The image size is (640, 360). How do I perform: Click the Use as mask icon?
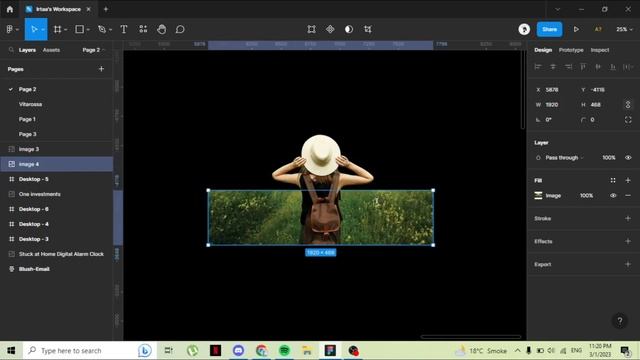pyautogui.click(x=349, y=29)
